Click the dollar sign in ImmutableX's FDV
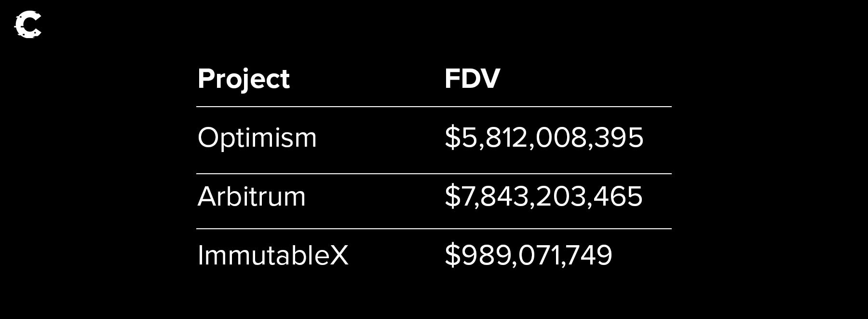Viewport: 868px width, 319px height. pyautogui.click(x=452, y=255)
